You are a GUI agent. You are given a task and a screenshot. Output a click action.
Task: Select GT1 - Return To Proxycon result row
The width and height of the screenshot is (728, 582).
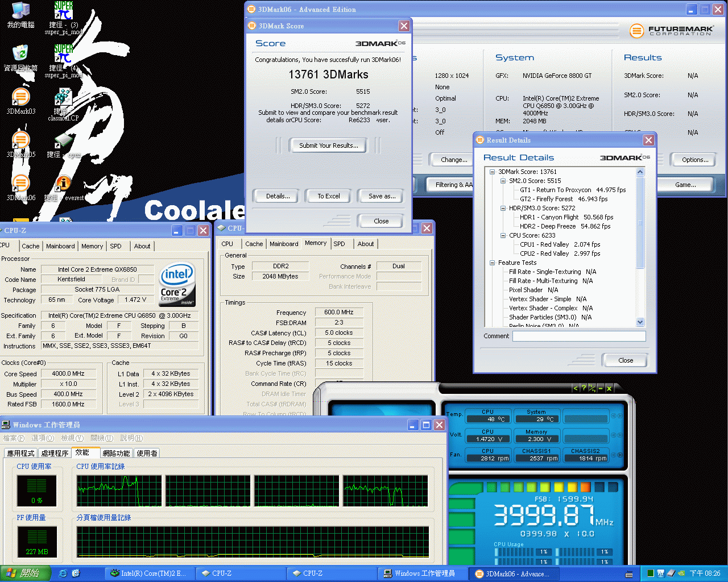click(573, 190)
